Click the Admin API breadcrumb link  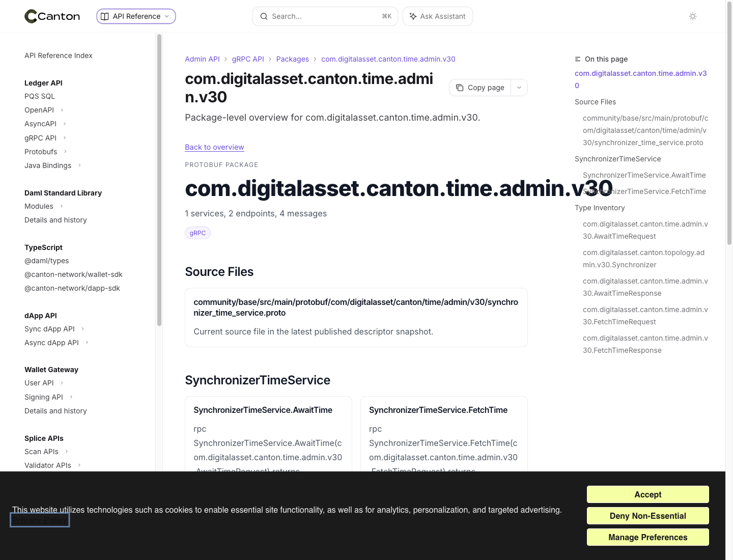tap(202, 59)
